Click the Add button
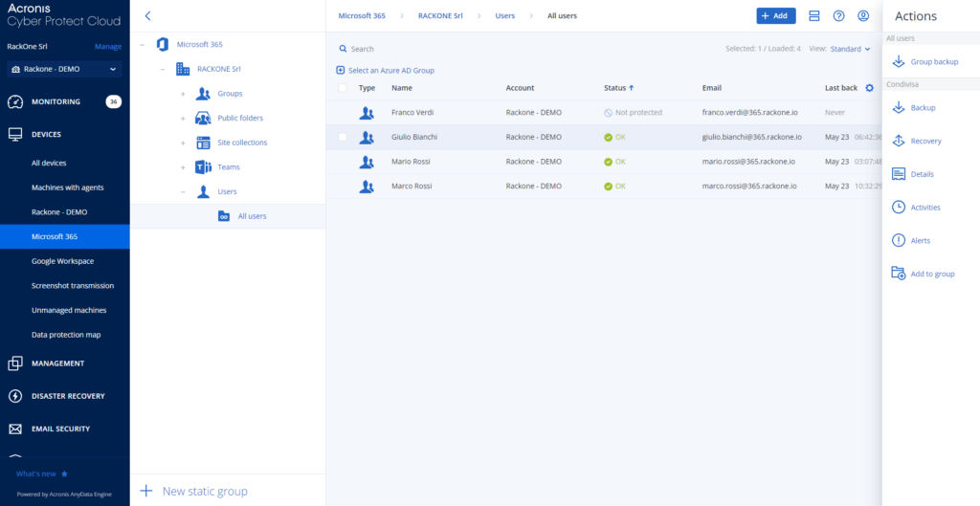The width and height of the screenshot is (980, 506). coord(775,16)
